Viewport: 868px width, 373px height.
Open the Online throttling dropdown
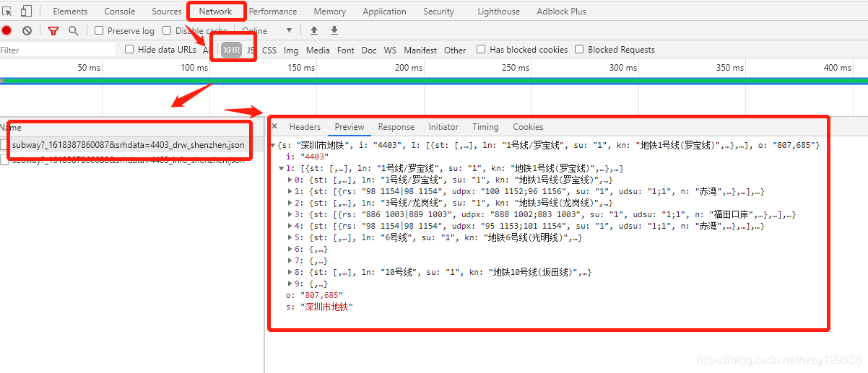pos(267,31)
